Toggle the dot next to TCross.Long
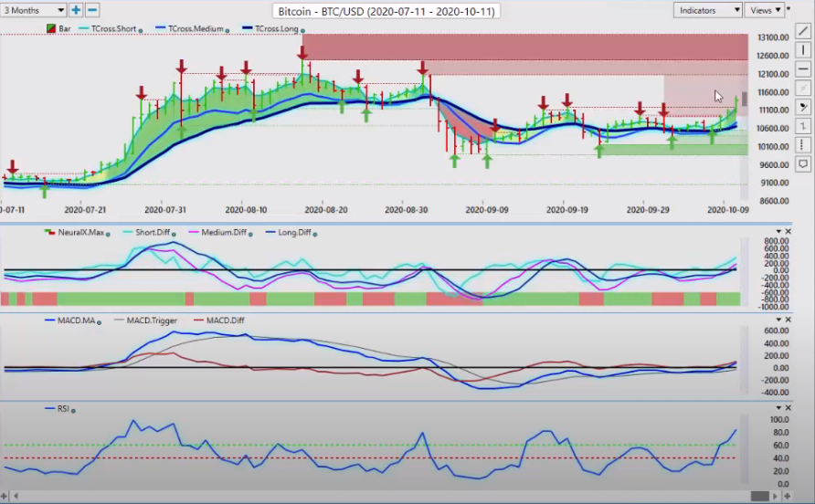815x504 pixels. click(x=302, y=31)
